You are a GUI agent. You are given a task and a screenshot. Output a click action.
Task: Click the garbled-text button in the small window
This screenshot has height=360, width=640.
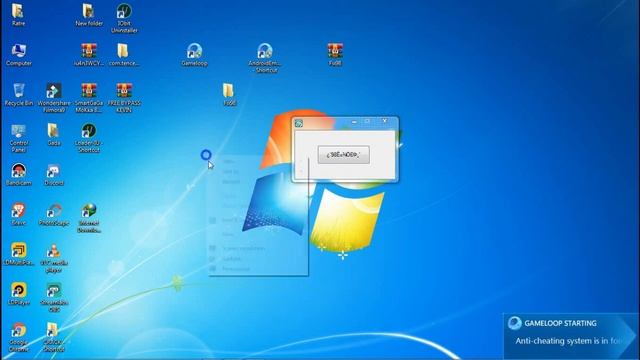click(344, 155)
